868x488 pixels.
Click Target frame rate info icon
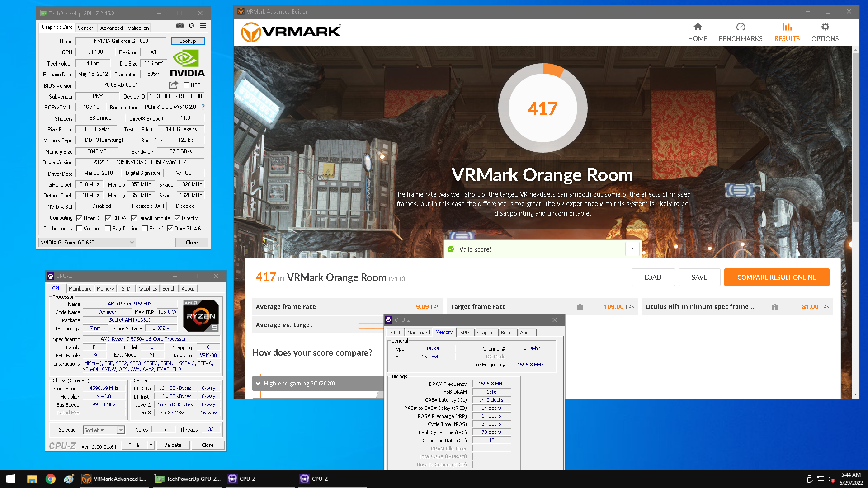[580, 307]
